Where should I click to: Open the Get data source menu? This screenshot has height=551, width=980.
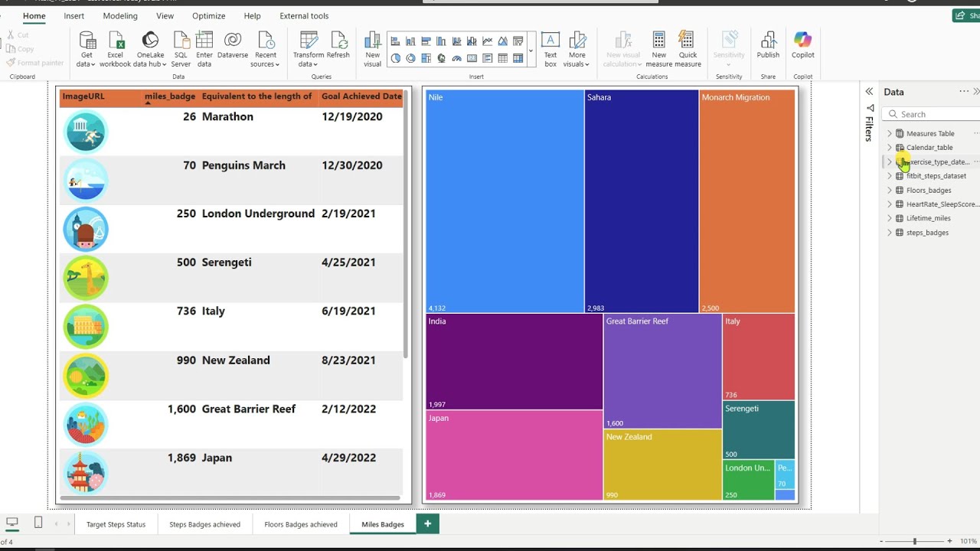tap(86, 50)
